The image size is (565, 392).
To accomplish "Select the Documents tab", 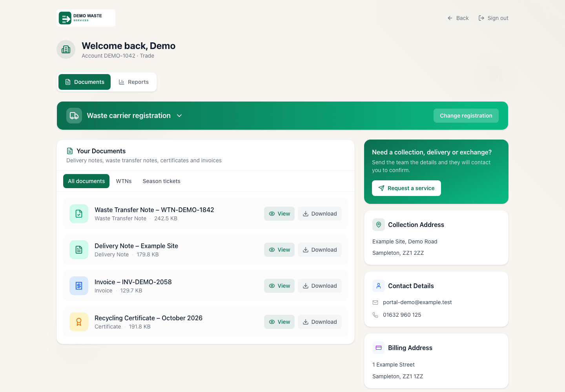I will [84, 82].
